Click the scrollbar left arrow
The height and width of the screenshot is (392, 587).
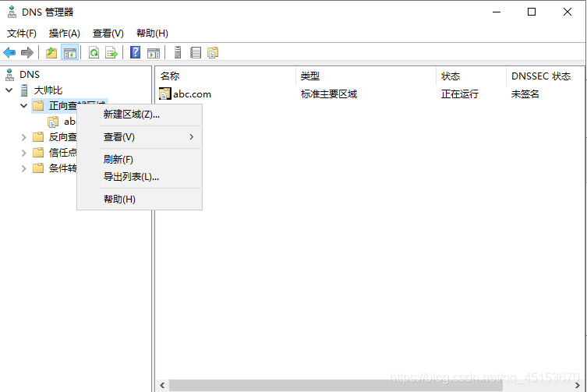[162, 385]
